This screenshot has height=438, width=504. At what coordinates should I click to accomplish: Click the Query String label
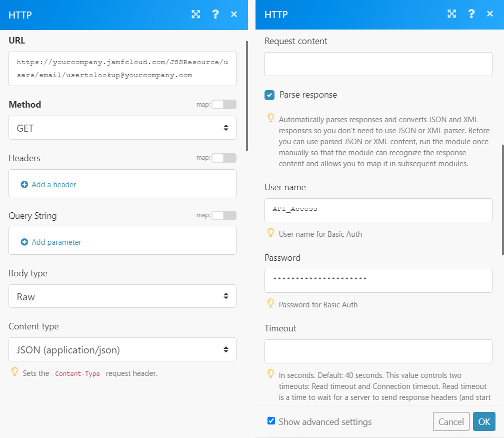pos(32,216)
